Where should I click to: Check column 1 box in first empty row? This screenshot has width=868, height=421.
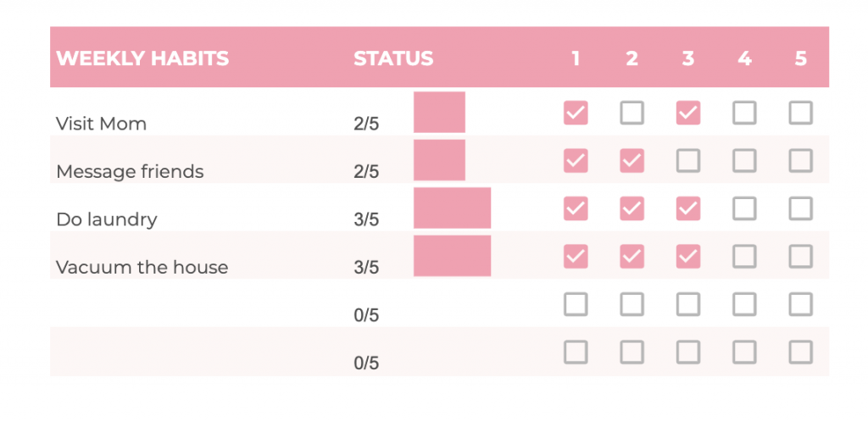coord(576,304)
